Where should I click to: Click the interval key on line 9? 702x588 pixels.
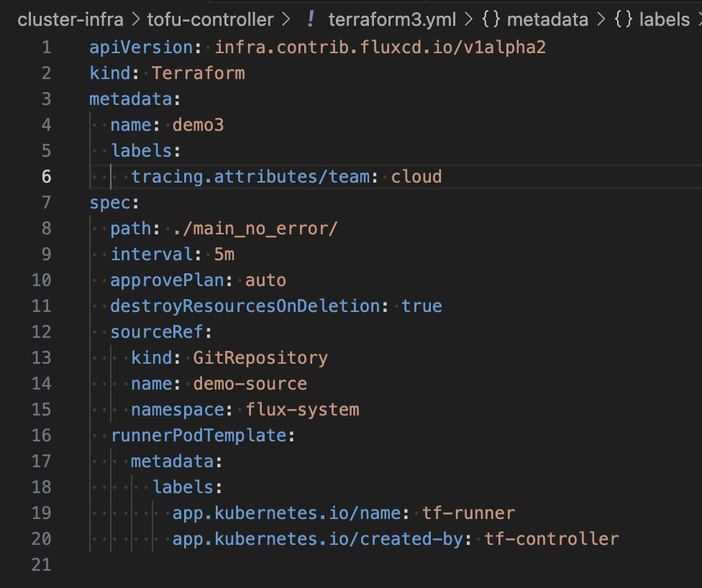click(x=152, y=254)
